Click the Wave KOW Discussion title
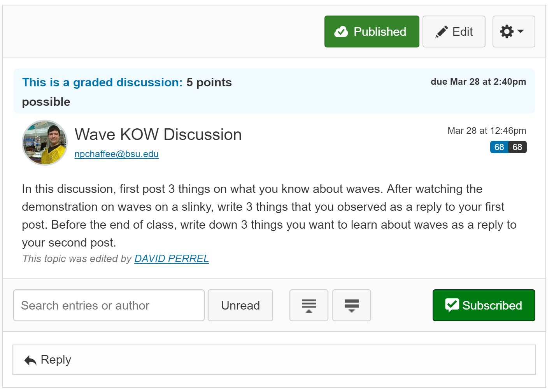Viewport: 554px width, 392px height. coord(158,135)
